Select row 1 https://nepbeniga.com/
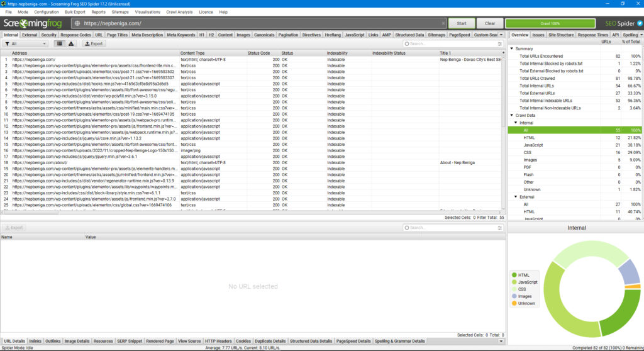The width and height of the screenshot is (644, 351). (x=252, y=60)
